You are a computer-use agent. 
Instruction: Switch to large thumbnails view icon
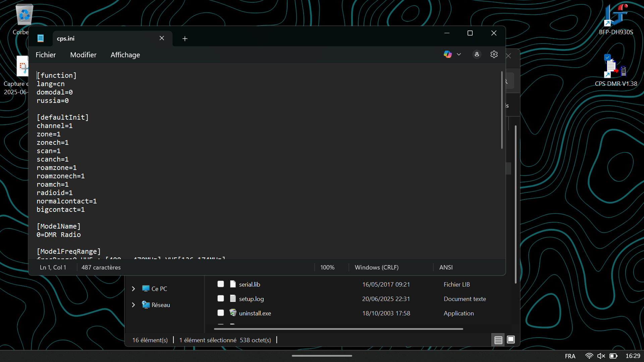pyautogui.click(x=511, y=340)
